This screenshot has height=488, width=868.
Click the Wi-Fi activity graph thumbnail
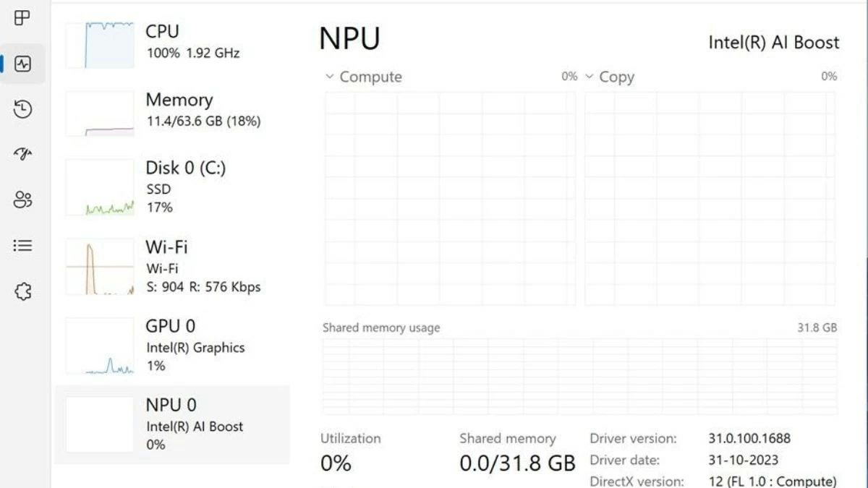[100, 267]
